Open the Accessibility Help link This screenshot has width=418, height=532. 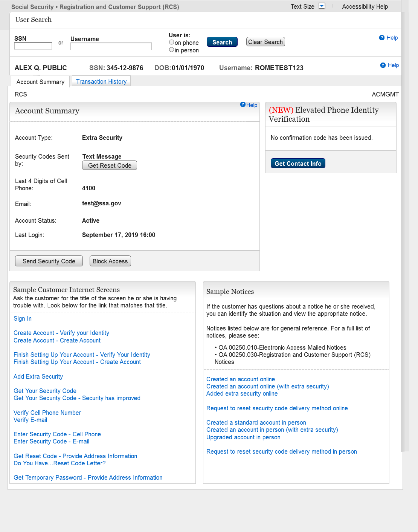(x=365, y=6)
